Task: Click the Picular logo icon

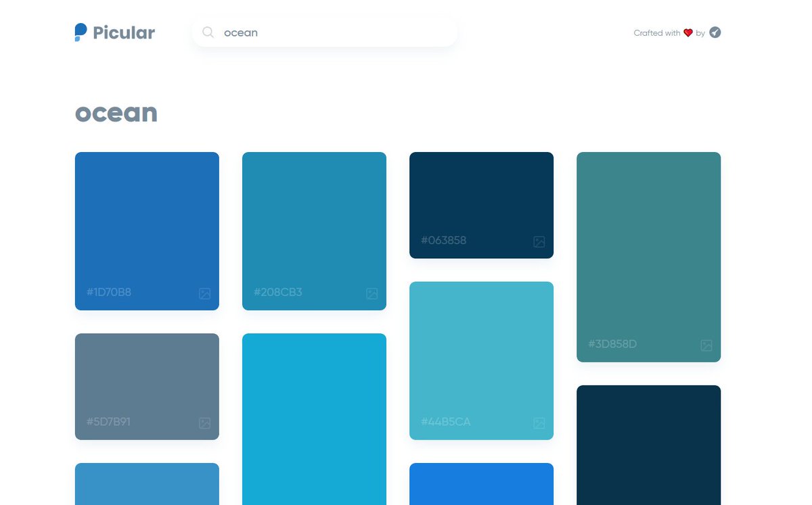Action: (x=81, y=32)
